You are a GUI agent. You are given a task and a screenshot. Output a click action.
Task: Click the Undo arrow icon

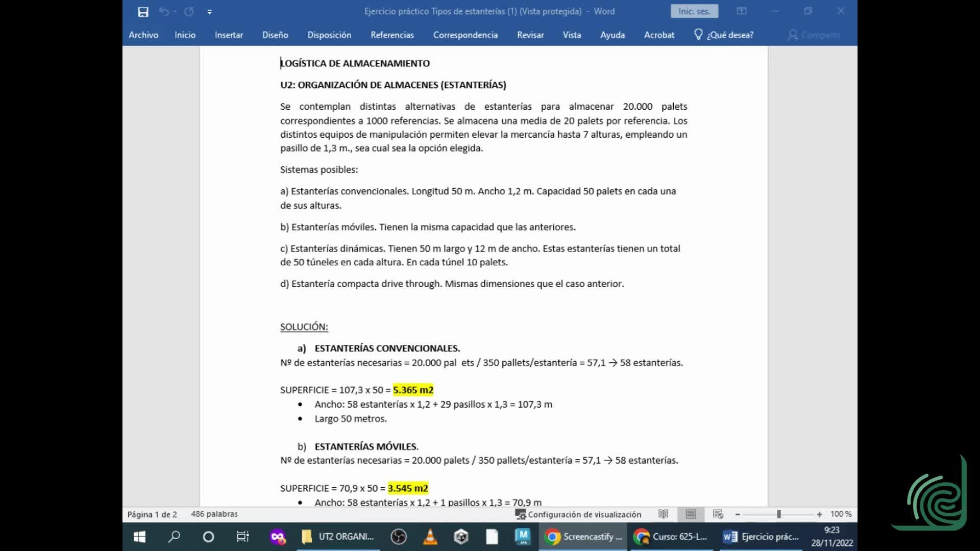[x=164, y=12]
